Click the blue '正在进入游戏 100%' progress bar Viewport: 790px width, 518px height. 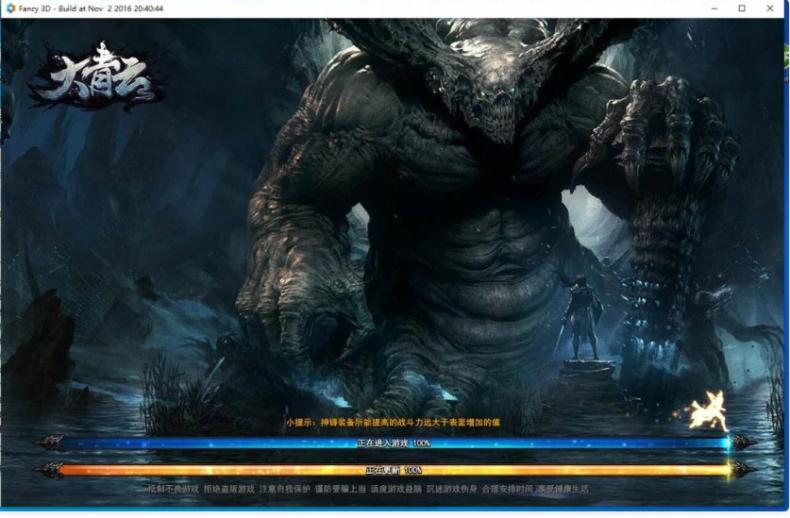click(394, 443)
